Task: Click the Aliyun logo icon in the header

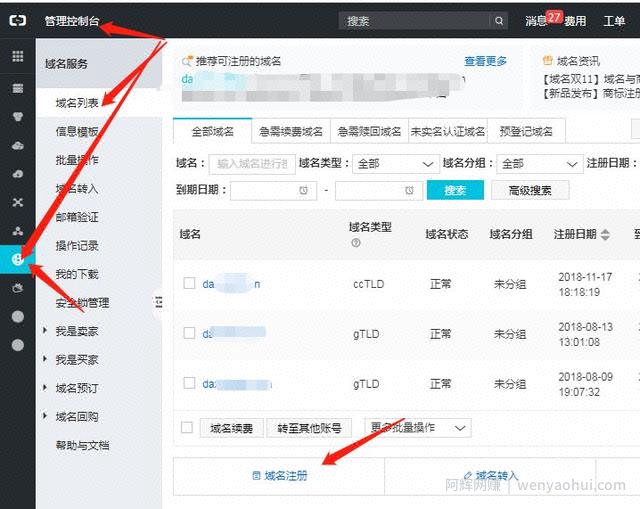Action: click(x=18, y=20)
